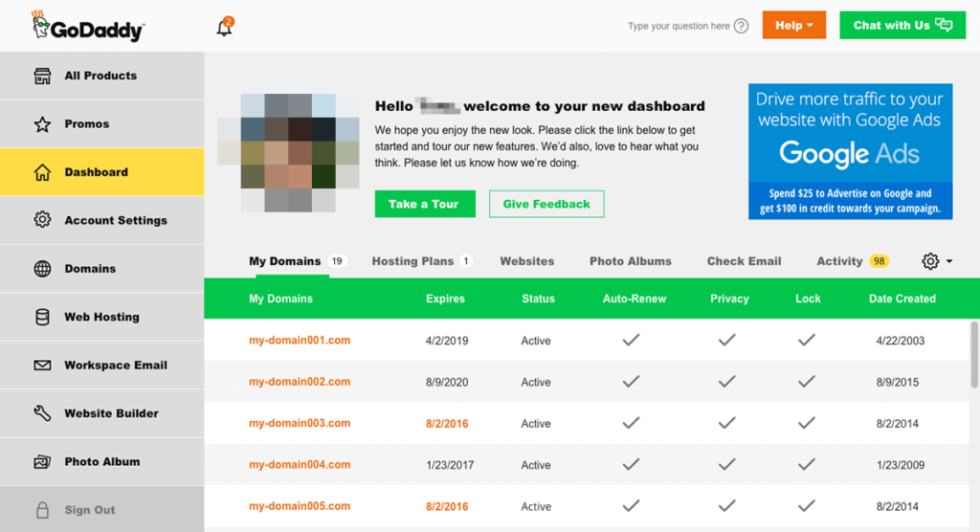Click the Promos star icon
This screenshot has height=532, width=980.
click(42, 123)
